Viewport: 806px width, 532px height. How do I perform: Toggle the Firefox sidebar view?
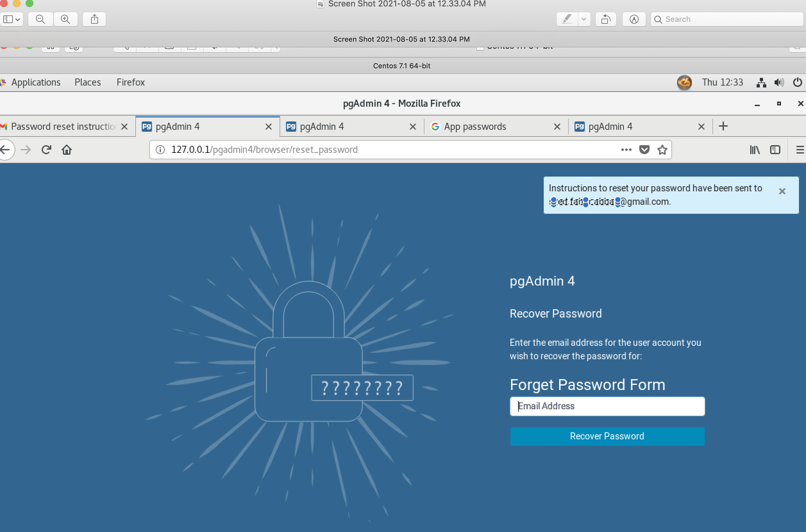[775, 150]
